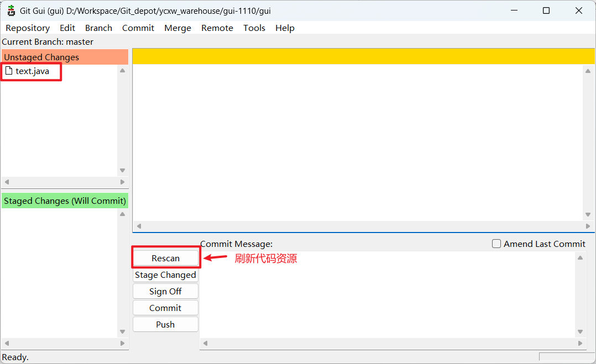Open the Repository menu
The image size is (596, 364).
(28, 28)
